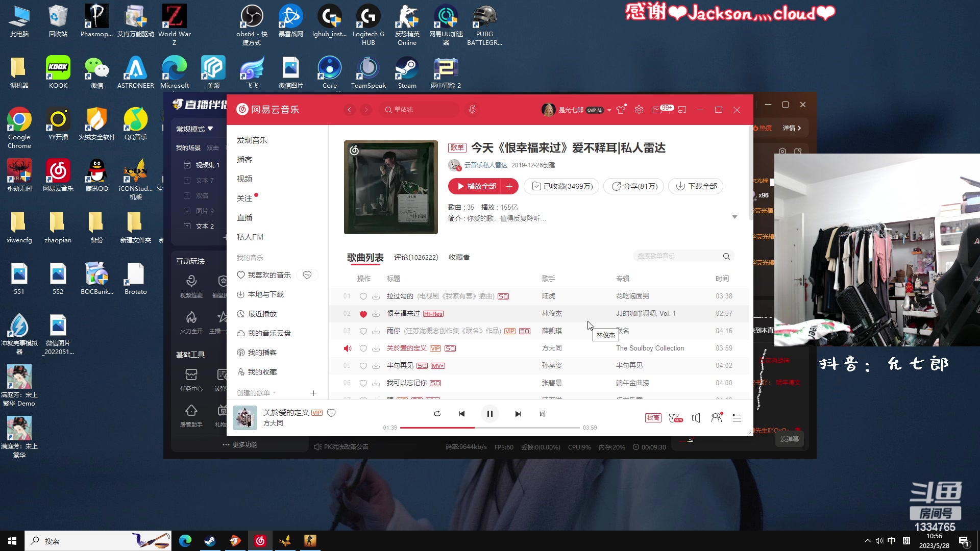The width and height of the screenshot is (980, 551).
Task: Click the 搜索歌单音乐 search field
Action: (x=679, y=256)
